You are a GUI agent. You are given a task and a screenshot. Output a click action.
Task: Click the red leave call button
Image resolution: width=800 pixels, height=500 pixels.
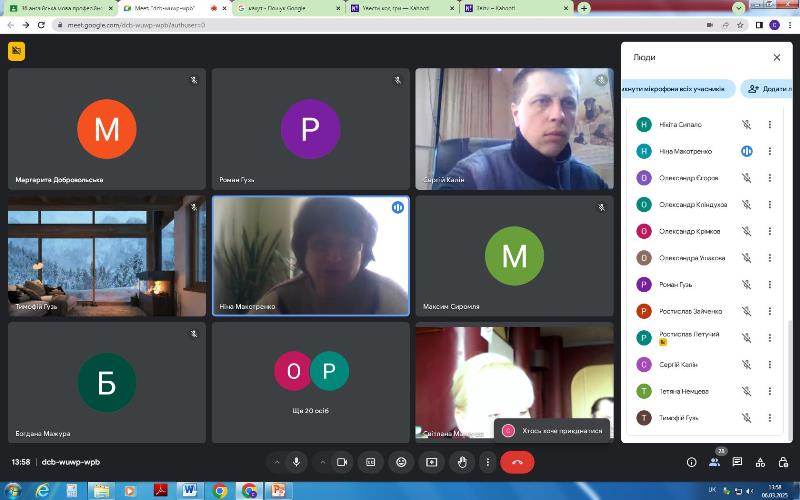point(517,462)
